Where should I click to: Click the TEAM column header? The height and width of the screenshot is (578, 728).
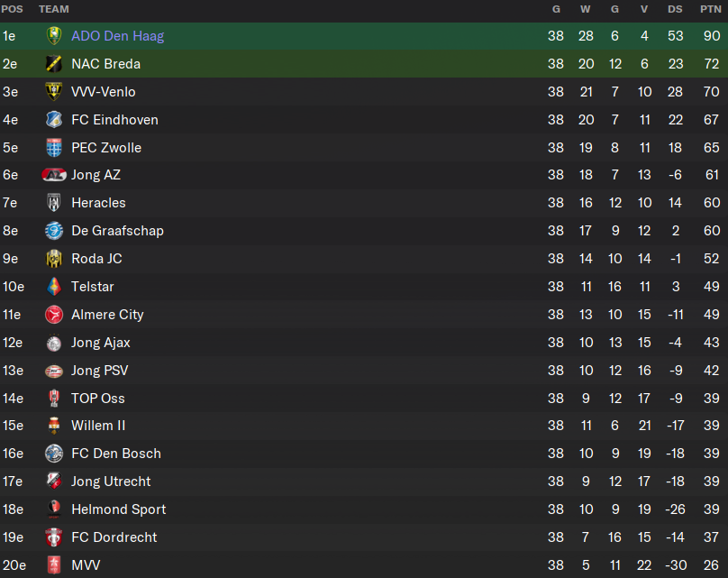pos(54,9)
